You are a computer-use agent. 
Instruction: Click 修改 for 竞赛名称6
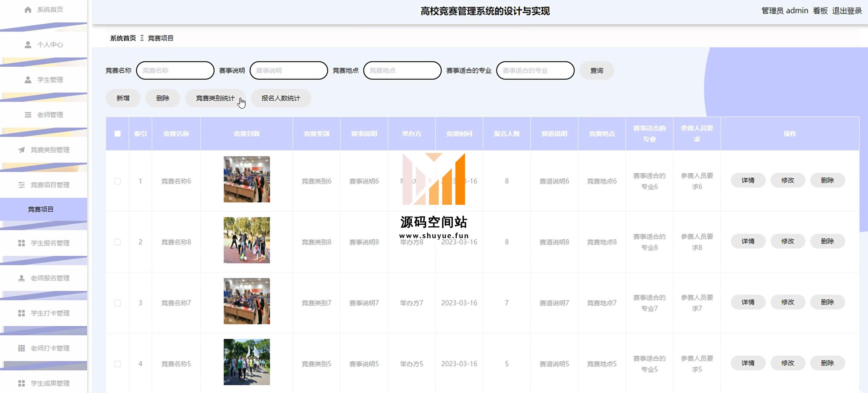click(x=788, y=180)
